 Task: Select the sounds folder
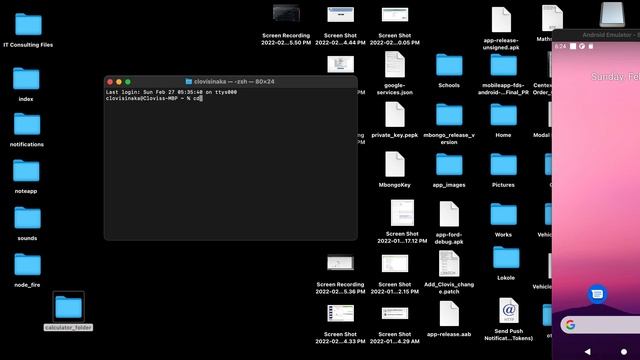point(27,218)
